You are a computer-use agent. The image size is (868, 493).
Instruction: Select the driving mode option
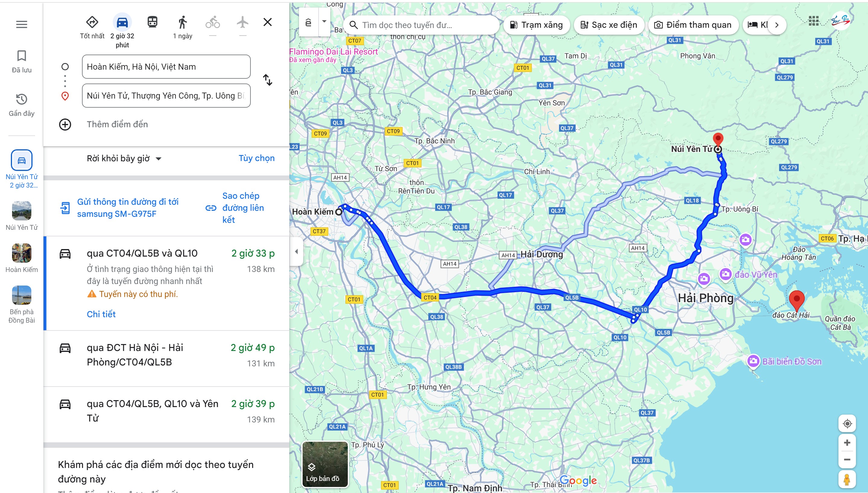click(x=122, y=22)
